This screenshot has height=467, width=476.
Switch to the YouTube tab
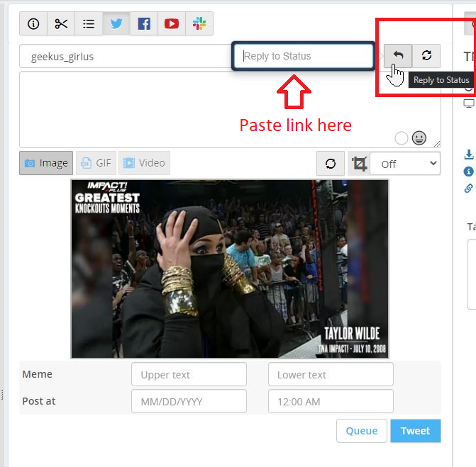pyautogui.click(x=172, y=23)
